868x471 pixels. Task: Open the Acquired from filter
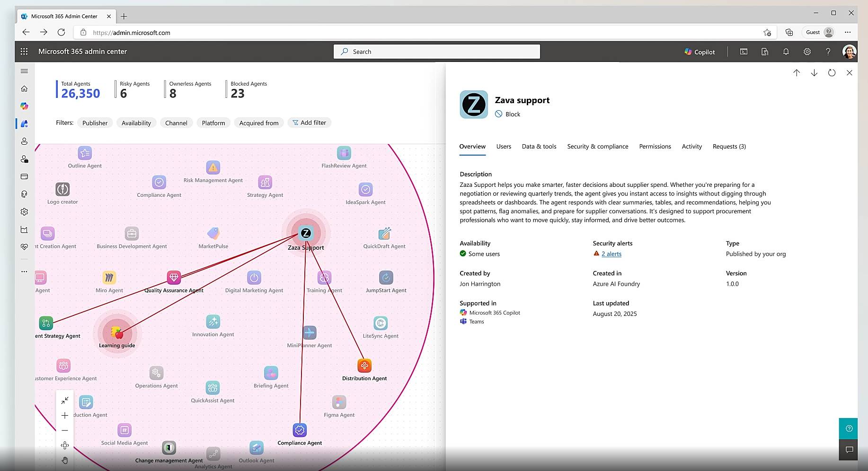(x=258, y=123)
